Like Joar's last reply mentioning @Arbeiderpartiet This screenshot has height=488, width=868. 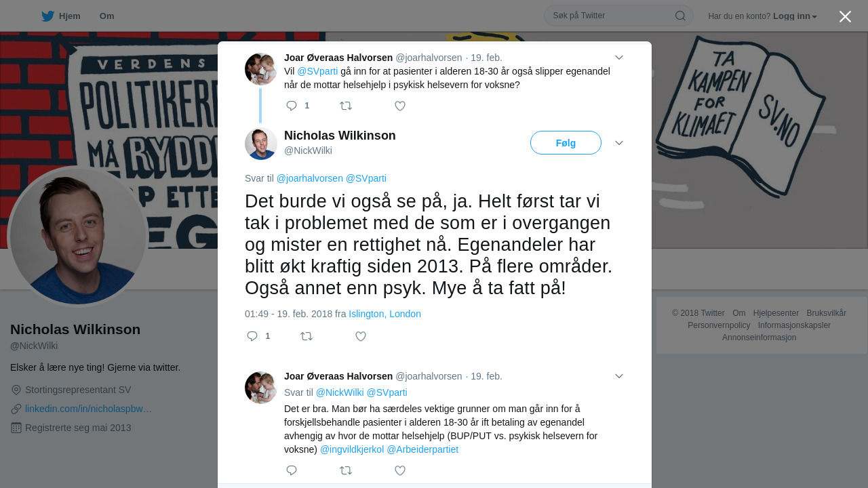tap(400, 470)
